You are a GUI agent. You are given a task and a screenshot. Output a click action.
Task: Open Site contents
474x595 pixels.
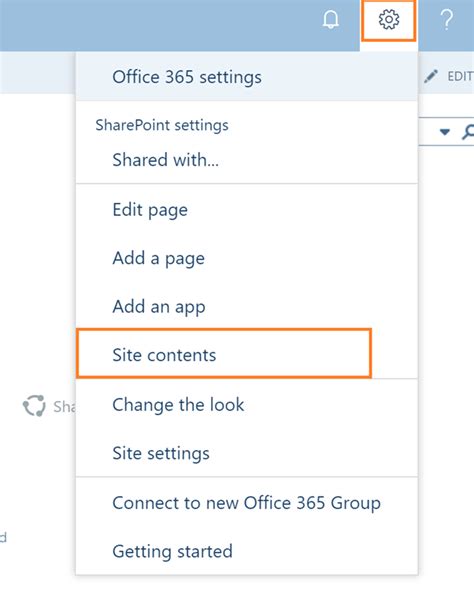point(224,354)
